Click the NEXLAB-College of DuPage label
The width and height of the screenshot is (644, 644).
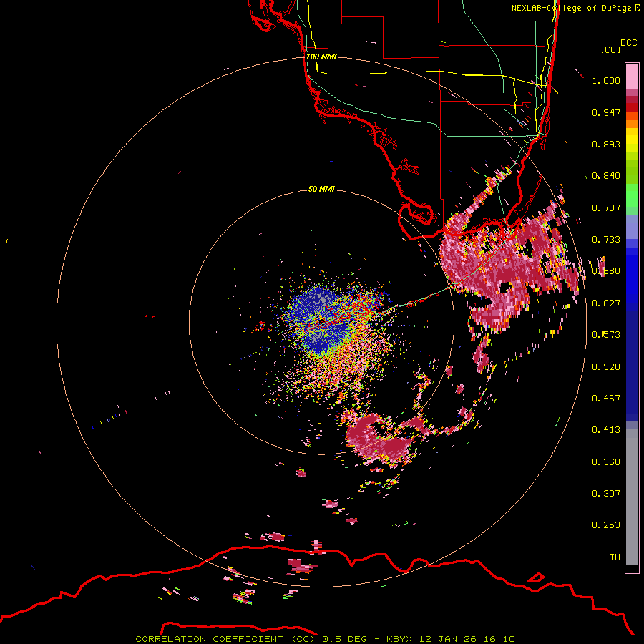point(571,8)
